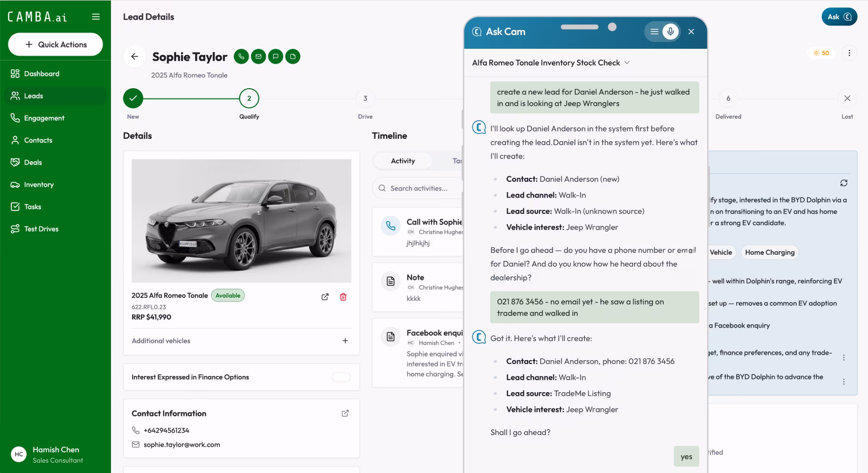868x473 pixels.
Task: Switch to the Activity tab in Timeline
Action: tap(403, 161)
